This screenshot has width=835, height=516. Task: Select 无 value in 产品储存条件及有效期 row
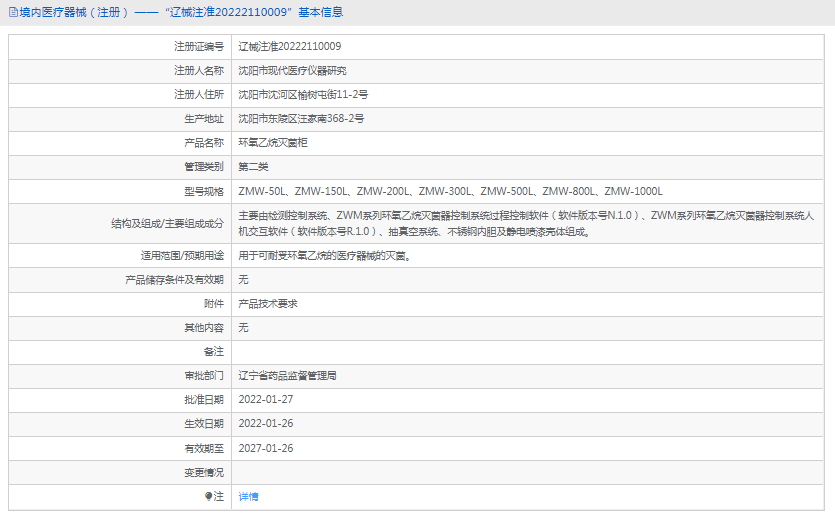tap(243, 280)
